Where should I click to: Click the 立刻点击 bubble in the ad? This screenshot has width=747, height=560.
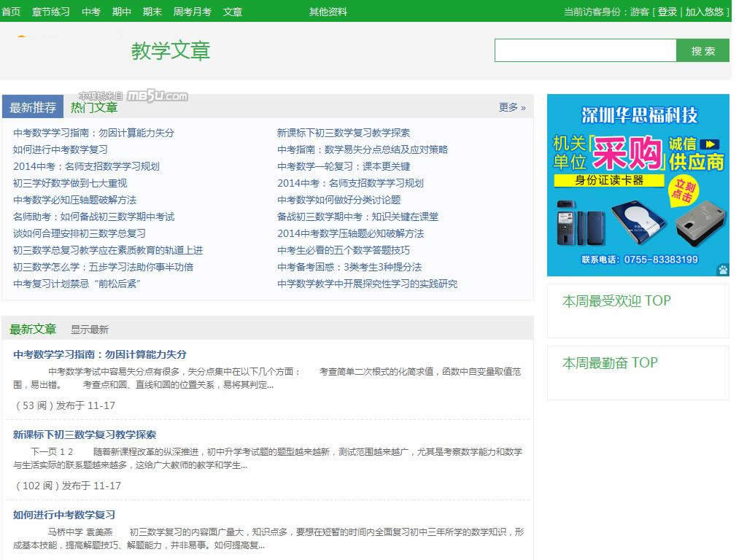pyautogui.click(x=682, y=192)
